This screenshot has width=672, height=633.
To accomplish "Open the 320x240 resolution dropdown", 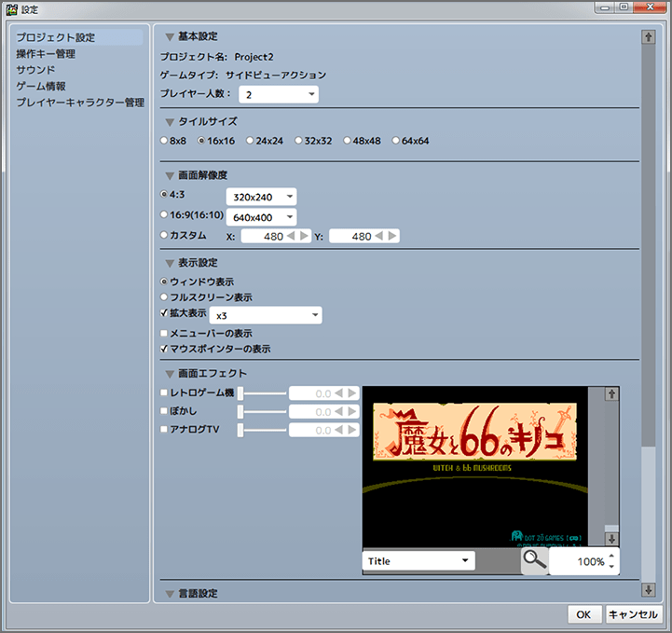I will 261,197.
